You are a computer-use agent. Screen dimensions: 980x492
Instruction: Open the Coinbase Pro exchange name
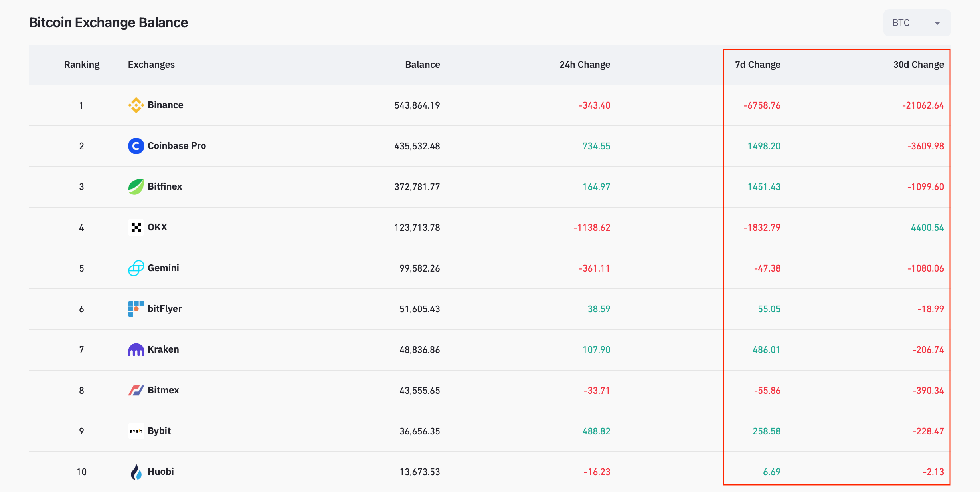[x=177, y=146]
